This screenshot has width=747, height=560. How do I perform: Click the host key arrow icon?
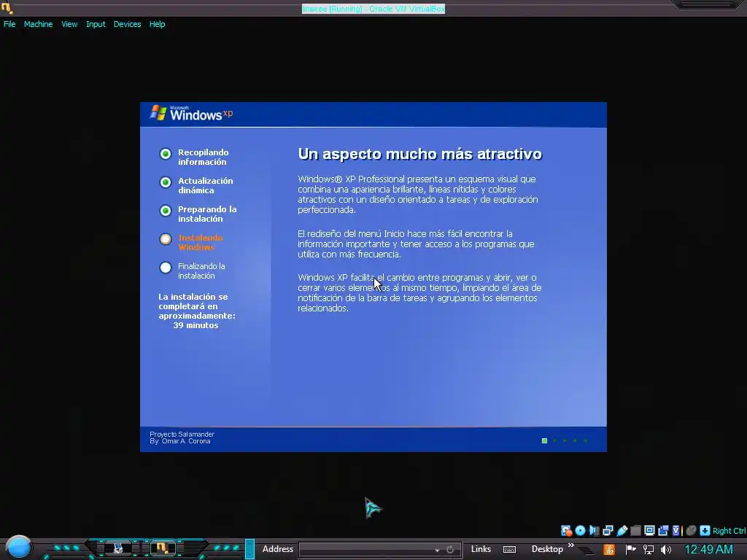[x=705, y=531]
